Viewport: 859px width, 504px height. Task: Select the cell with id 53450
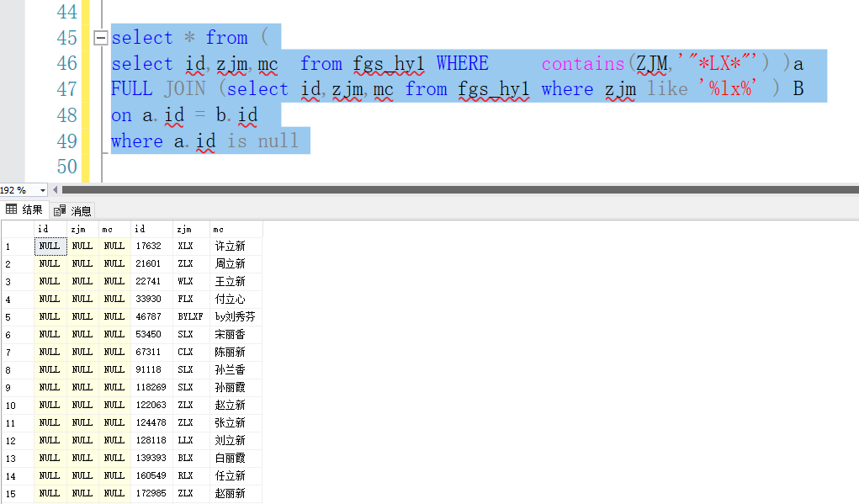coord(151,335)
